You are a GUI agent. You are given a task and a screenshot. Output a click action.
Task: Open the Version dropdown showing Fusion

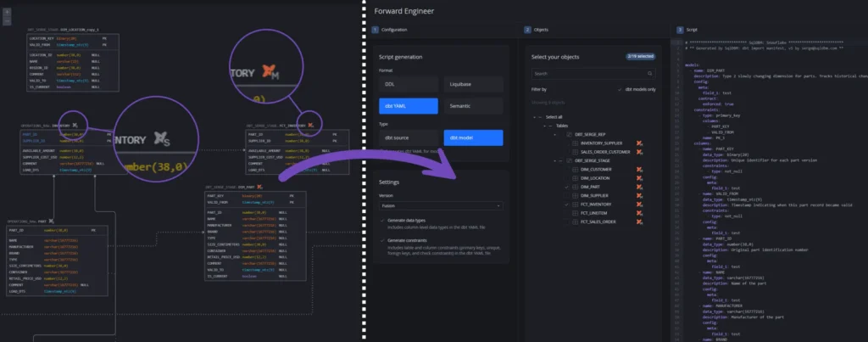(x=441, y=205)
